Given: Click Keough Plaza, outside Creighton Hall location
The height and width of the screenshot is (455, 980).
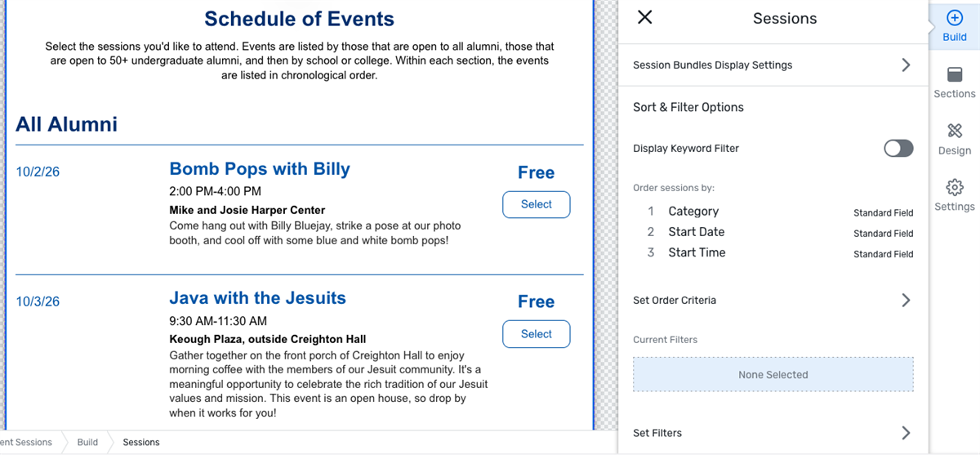Looking at the screenshot, I should [x=268, y=339].
